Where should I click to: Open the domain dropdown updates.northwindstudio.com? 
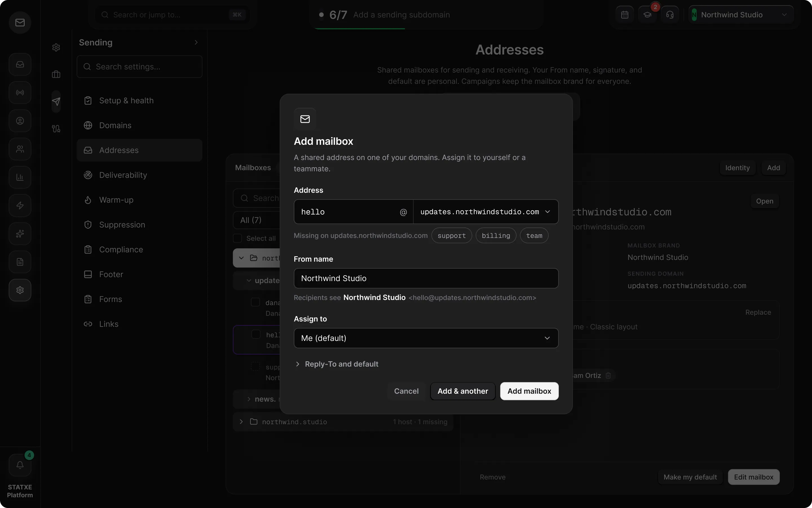click(x=486, y=212)
